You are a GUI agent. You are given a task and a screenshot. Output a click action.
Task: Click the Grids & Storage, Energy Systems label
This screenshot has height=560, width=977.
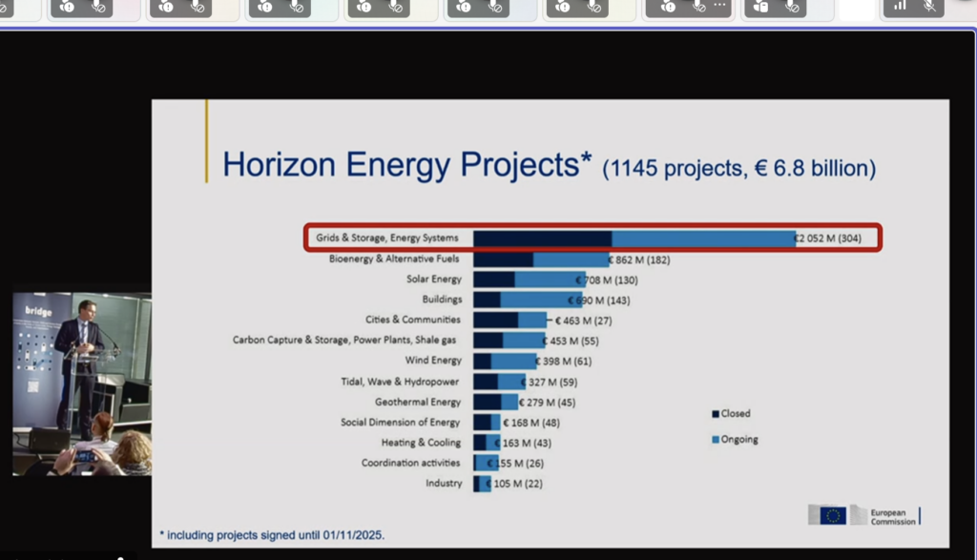(x=387, y=238)
